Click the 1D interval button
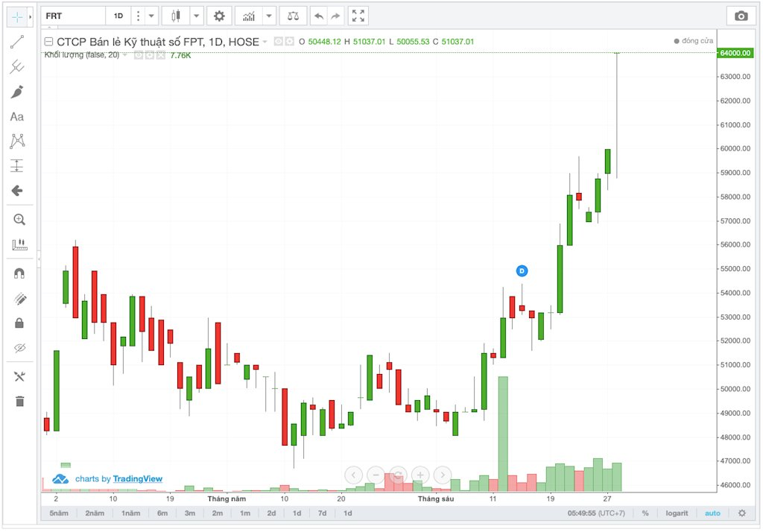 [x=118, y=16]
